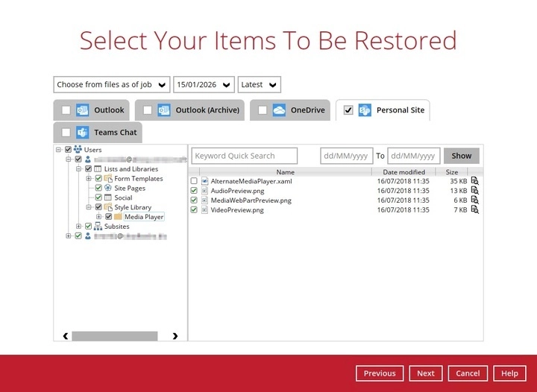
Task: Click the Media Player folder icon
Action: point(118,217)
